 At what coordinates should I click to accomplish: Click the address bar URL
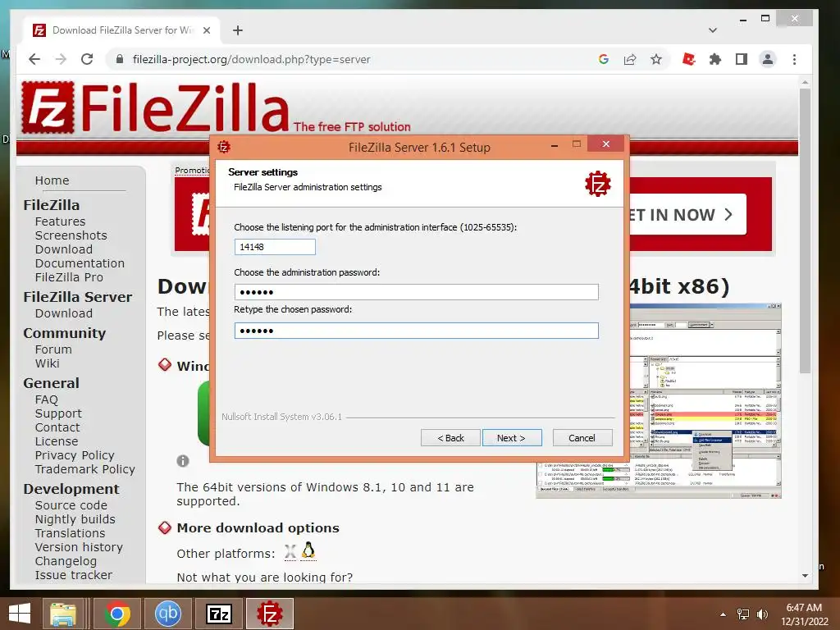click(251, 59)
